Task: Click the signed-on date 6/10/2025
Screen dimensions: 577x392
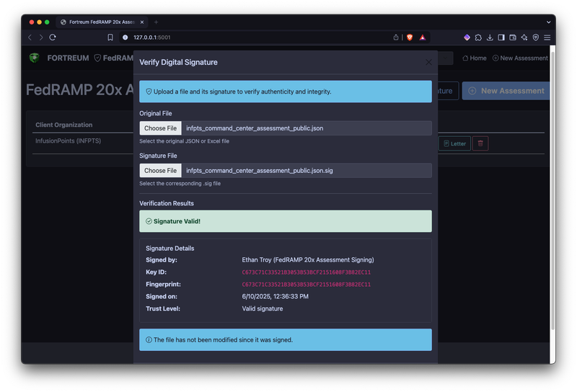Action: pyautogui.click(x=275, y=296)
